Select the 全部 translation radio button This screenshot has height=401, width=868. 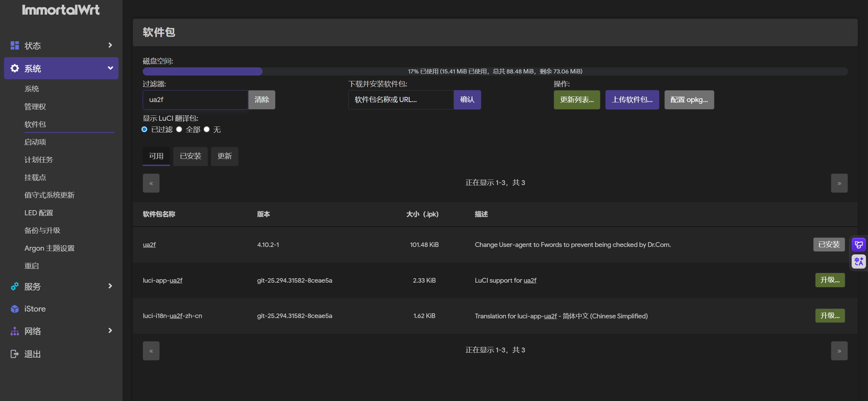click(179, 129)
